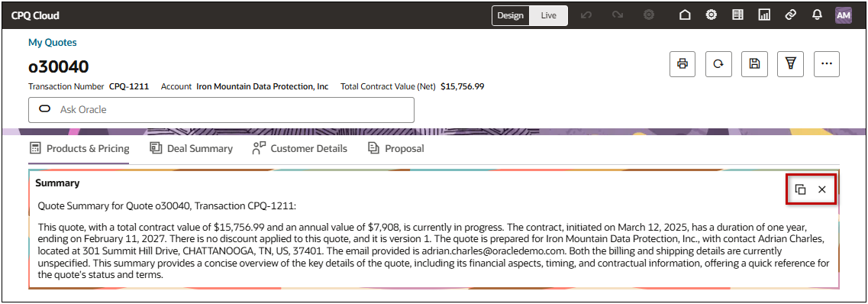
Task: Open the AM user avatar menu
Action: coord(843,15)
